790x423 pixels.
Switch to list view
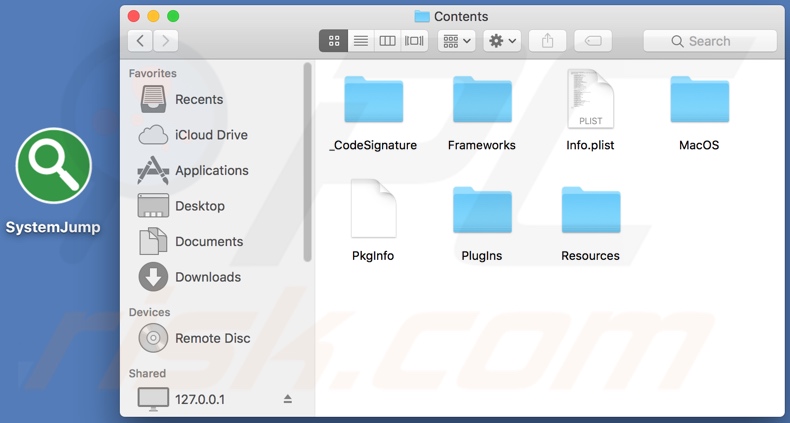361,41
